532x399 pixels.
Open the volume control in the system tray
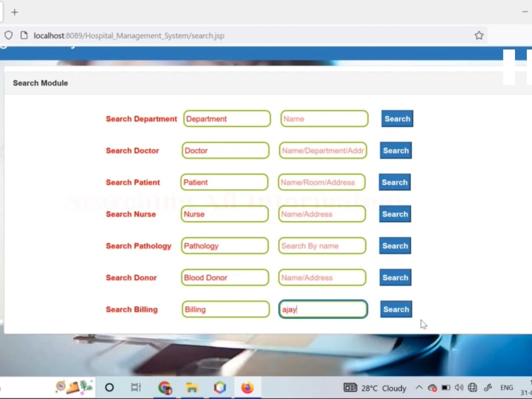(459, 387)
